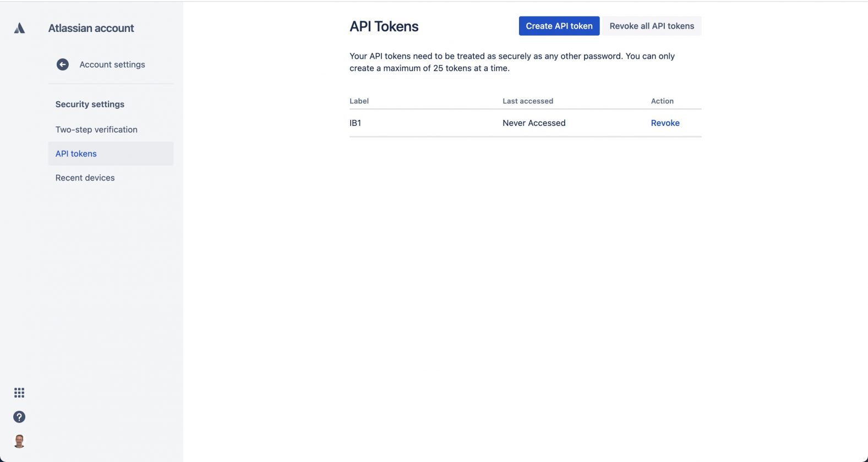This screenshot has width=868, height=462.
Task: Click the Label column header
Action: [x=359, y=101]
